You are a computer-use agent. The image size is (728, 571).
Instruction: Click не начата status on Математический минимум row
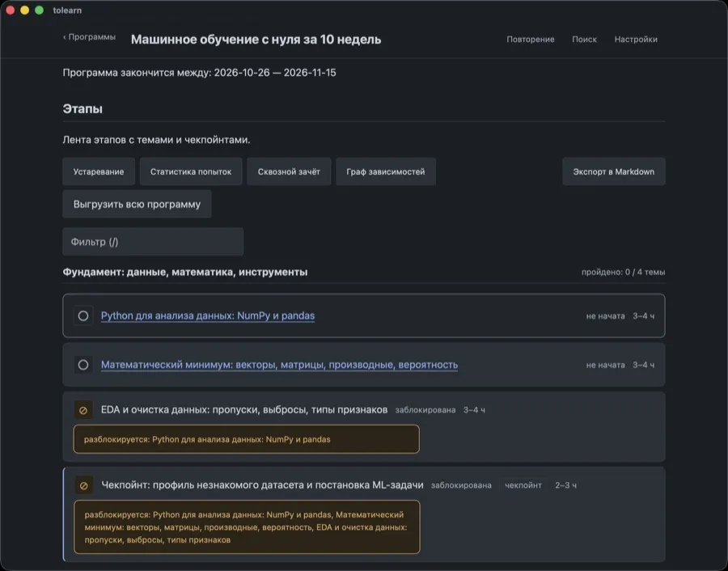[x=605, y=365]
